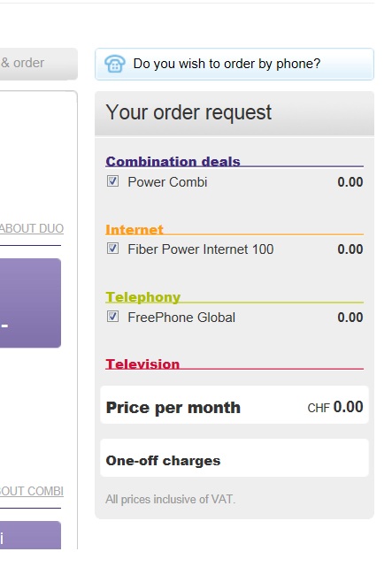The image size is (392, 567).
Task: Click the Telephony section heading
Action: coord(142,297)
